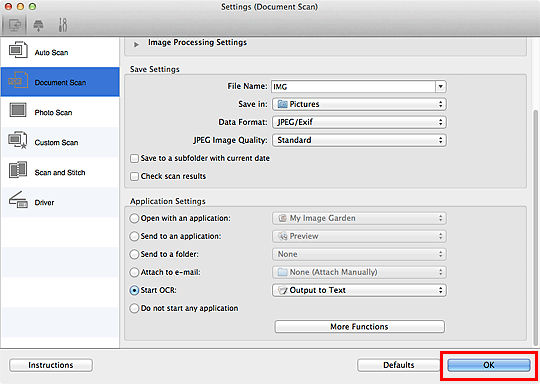Open the Output to Text dropdown
This screenshot has width=540, height=384.
pyautogui.click(x=359, y=290)
